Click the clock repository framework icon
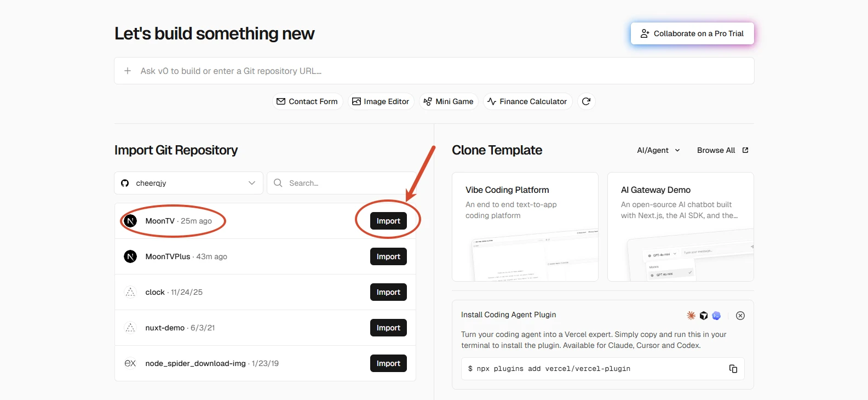Viewport: 868px width, 400px height. pos(130,292)
